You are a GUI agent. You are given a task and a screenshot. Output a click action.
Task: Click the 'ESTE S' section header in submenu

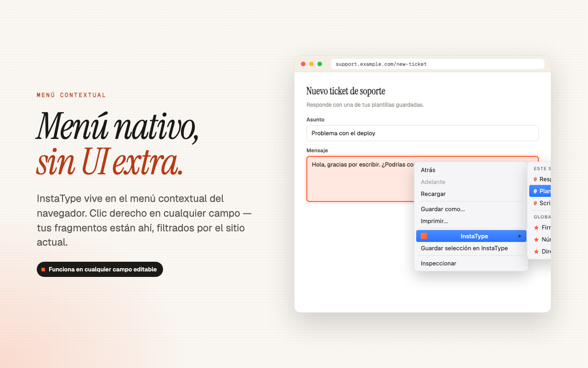coord(542,169)
